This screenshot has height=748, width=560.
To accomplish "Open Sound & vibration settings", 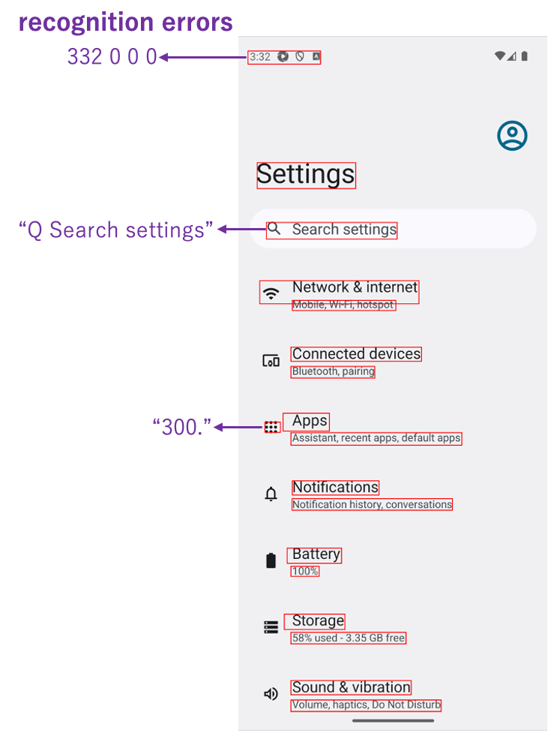I will click(350, 686).
